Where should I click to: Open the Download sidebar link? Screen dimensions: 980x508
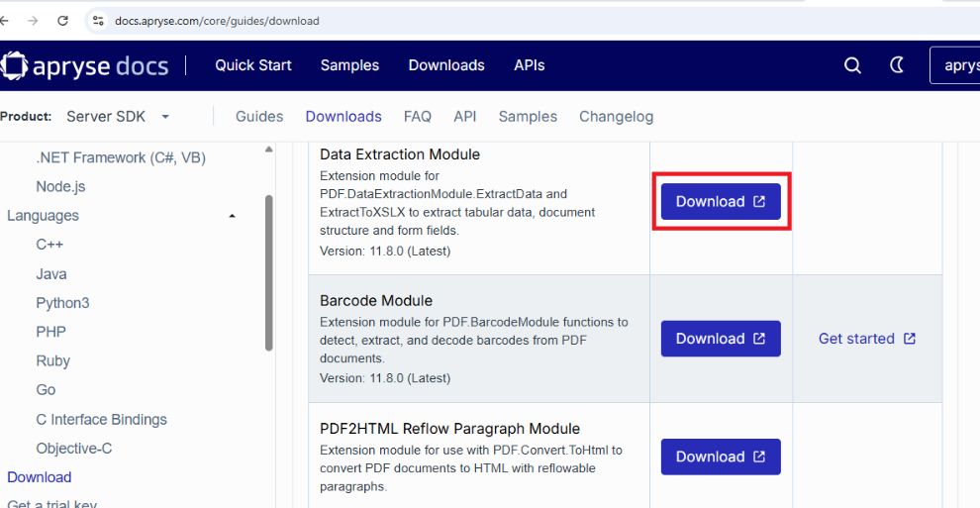click(40, 476)
